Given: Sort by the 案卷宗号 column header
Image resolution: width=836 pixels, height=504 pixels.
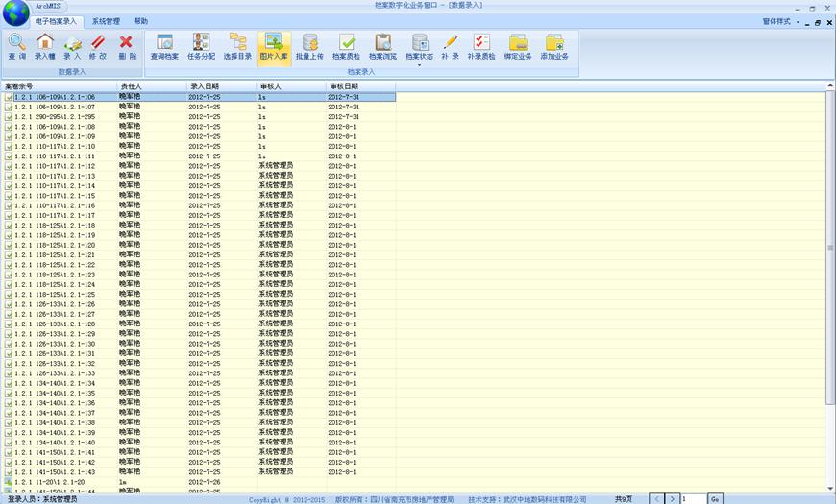Looking at the screenshot, I should coord(59,85).
